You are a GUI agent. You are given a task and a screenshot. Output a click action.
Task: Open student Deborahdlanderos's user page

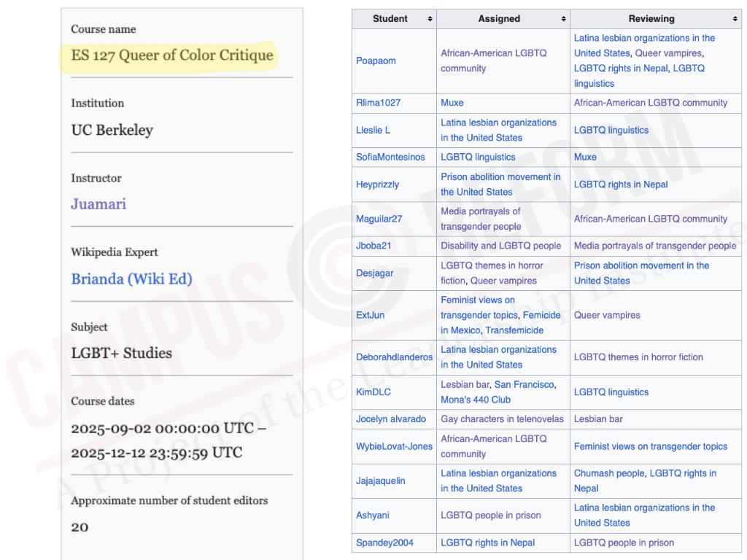[x=394, y=357]
